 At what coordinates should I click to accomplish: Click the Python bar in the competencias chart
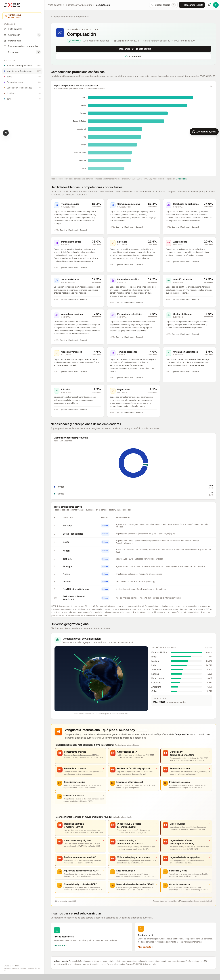pos(128,113)
